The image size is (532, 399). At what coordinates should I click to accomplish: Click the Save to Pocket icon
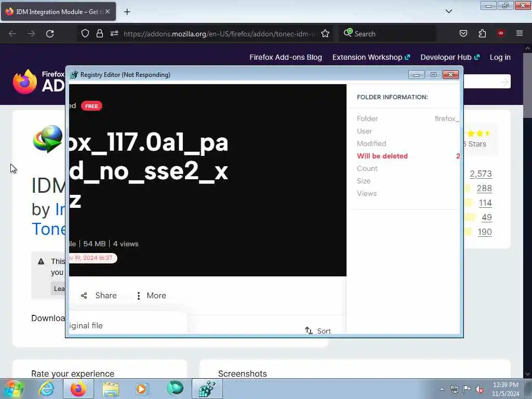tap(463, 33)
